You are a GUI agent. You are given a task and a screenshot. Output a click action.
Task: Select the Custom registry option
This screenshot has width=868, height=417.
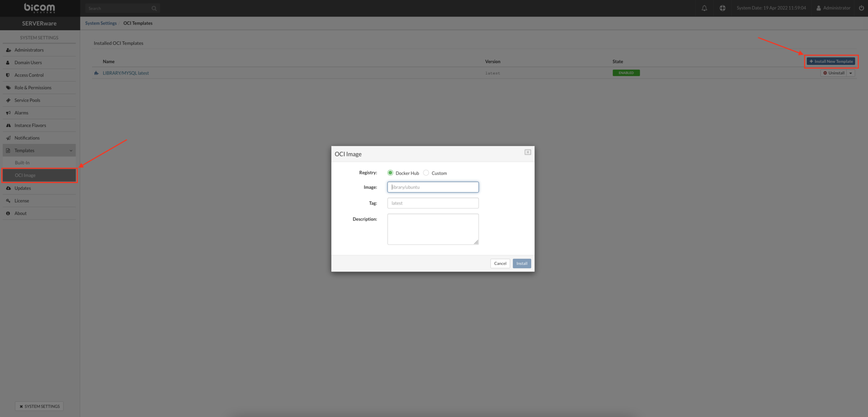(426, 173)
